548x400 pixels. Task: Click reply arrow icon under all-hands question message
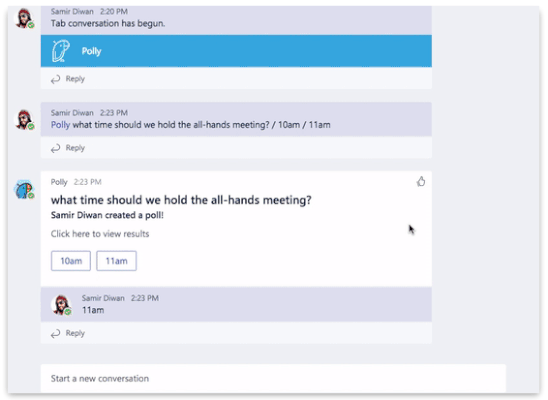(55, 148)
